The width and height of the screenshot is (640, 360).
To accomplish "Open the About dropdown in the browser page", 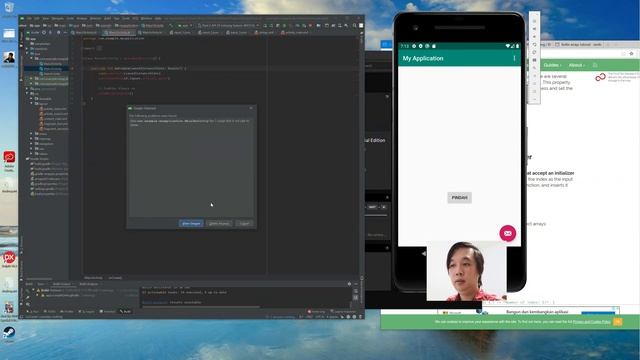I will (576, 65).
